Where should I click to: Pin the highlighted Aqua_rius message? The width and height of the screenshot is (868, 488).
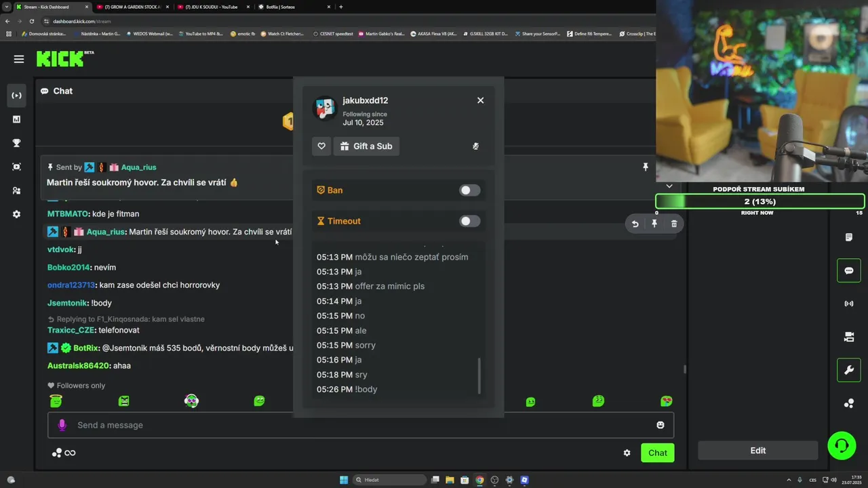coord(654,224)
